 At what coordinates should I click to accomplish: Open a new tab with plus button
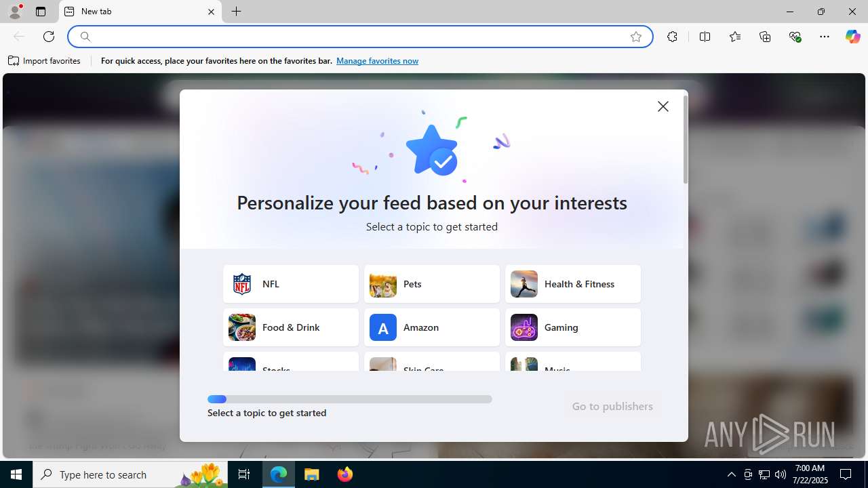pyautogui.click(x=236, y=12)
